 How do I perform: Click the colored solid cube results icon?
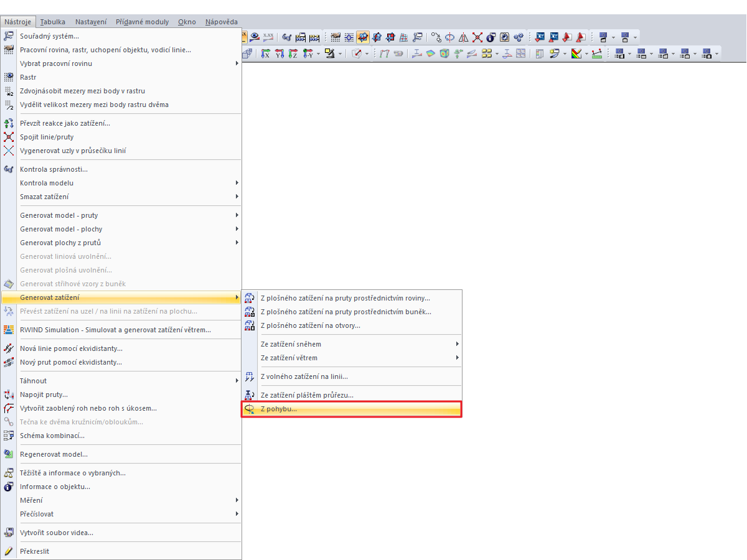click(444, 54)
